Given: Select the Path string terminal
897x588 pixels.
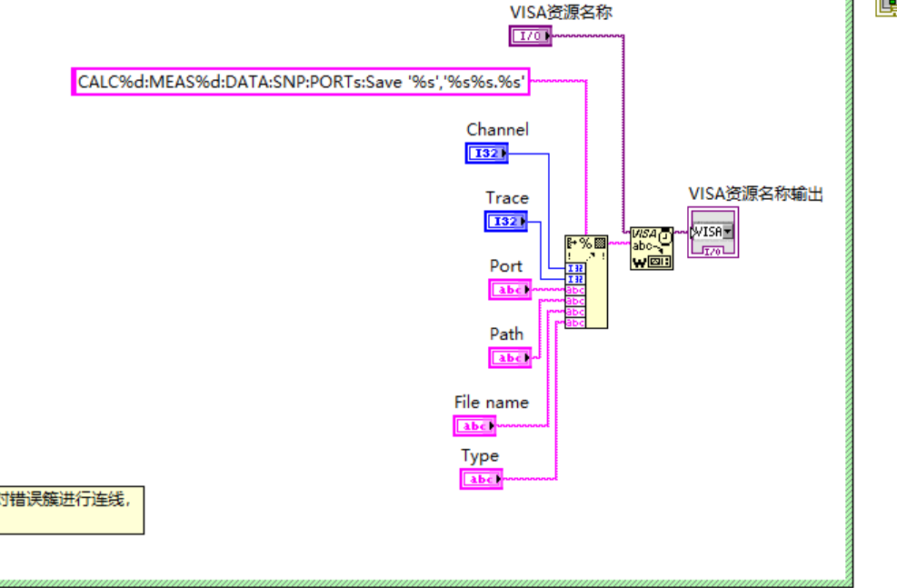Looking at the screenshot, I should pyautogui.click(x=510, y=358).
